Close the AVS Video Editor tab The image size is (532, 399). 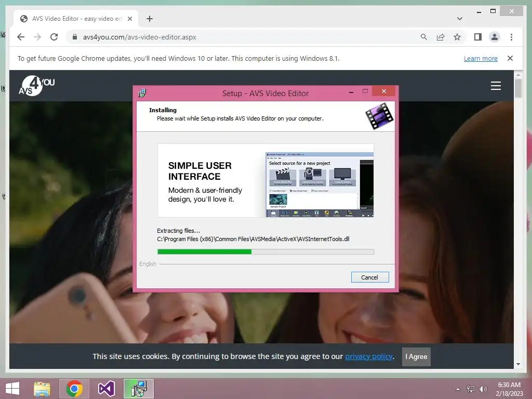pyautogui.click(x=129, y=19)
